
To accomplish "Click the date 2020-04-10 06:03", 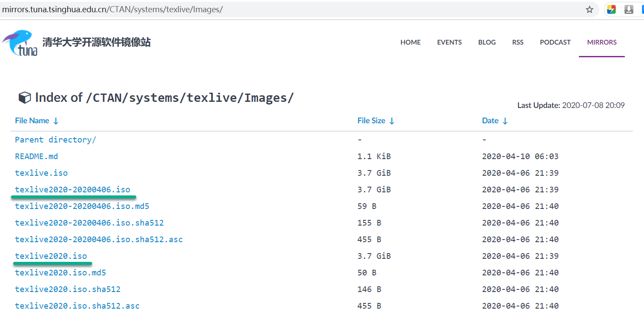I will [520, 157].
